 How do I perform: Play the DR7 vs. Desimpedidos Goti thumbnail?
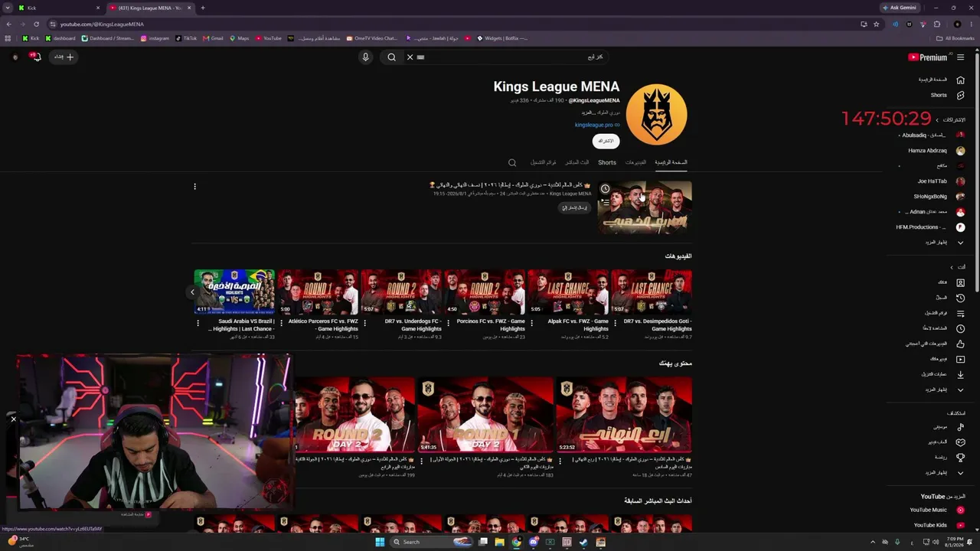point(652,292)
